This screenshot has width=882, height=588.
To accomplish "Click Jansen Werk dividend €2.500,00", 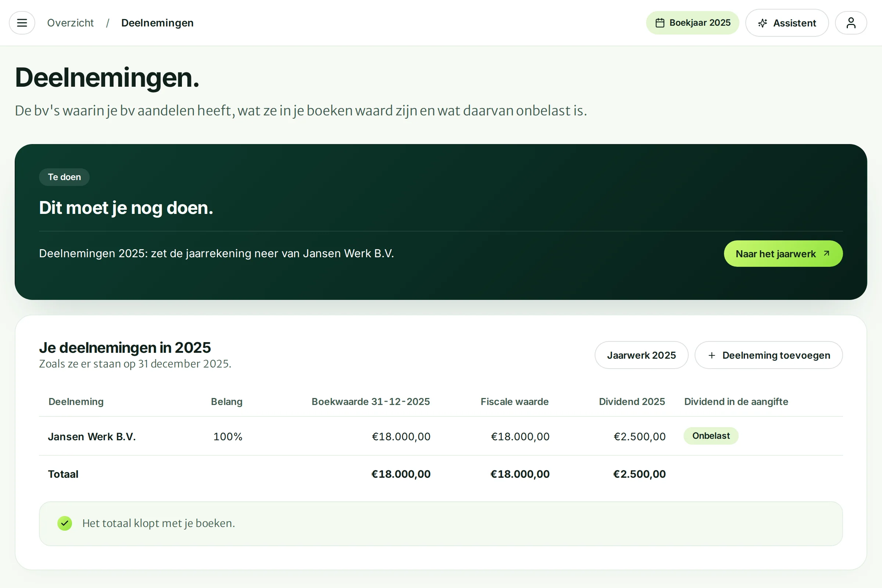I will click(639, 437).
